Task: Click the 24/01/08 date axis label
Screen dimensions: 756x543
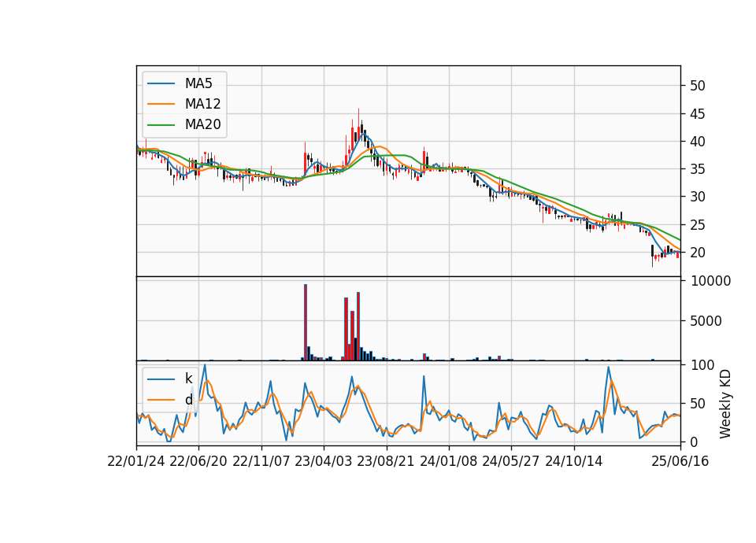Action: pos(448,461)
